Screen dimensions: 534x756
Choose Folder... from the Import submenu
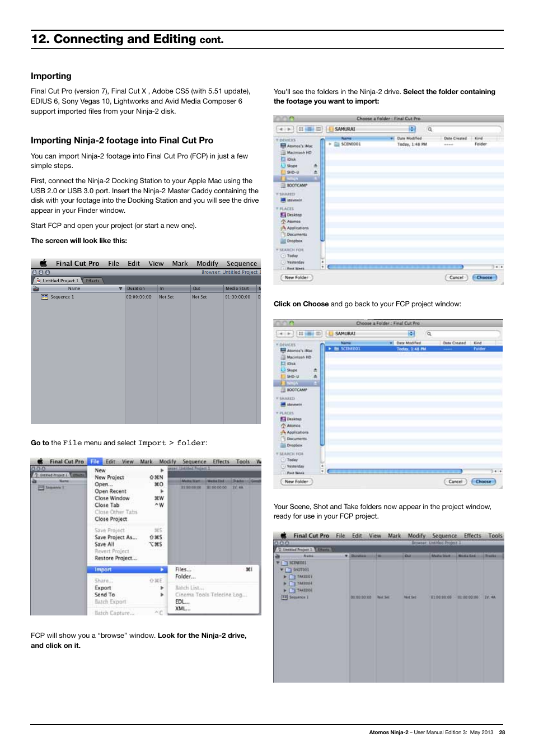point(185,576)
